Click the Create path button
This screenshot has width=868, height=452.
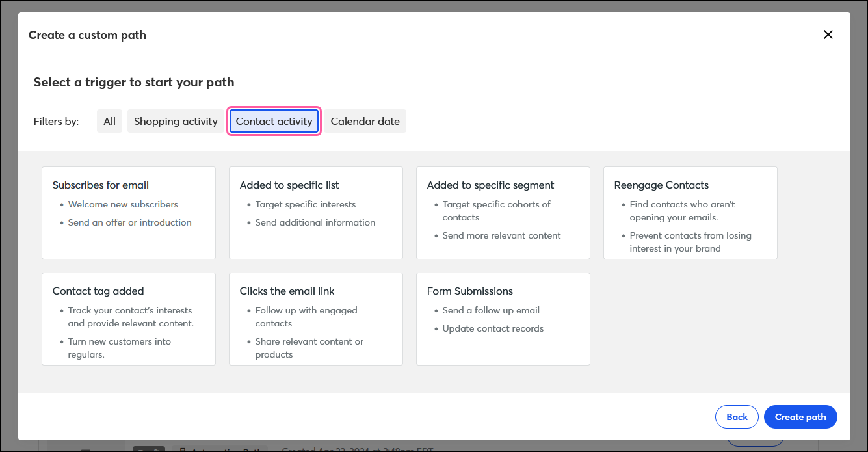point(800,417)
